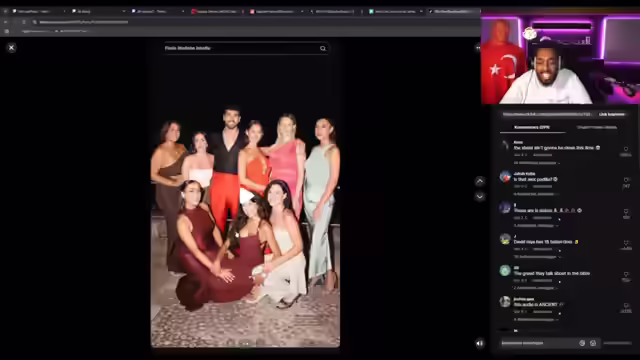Expand replies under the 'ANCIENT' comment
Image resolution: width=640 pixels, height=360 pixels.
pos(536,320)
